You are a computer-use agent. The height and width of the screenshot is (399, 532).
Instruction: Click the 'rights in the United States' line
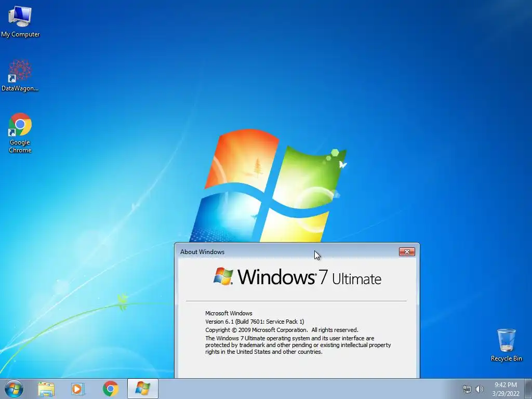pyautogui.click(x=263, y=352)
